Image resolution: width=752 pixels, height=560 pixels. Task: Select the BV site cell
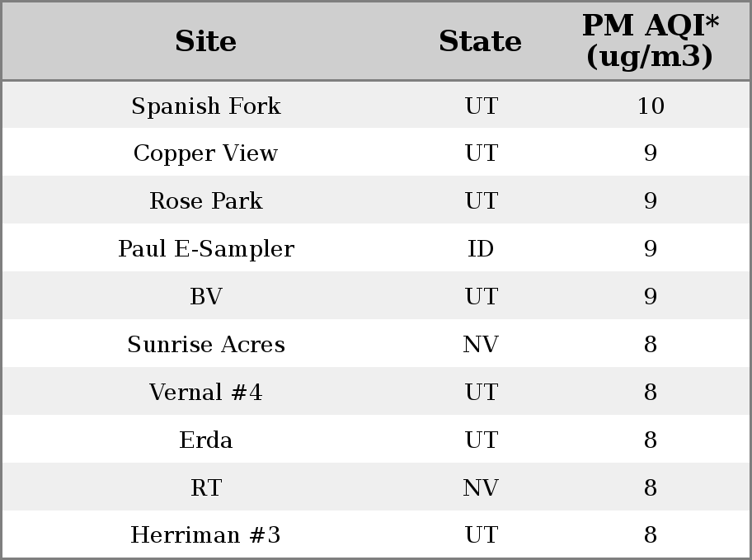(206, 297)
